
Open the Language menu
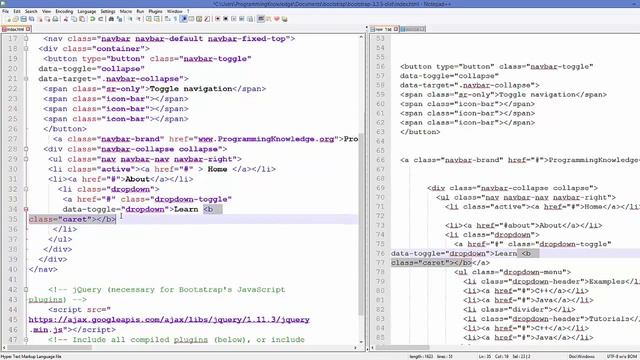[87, 11]
